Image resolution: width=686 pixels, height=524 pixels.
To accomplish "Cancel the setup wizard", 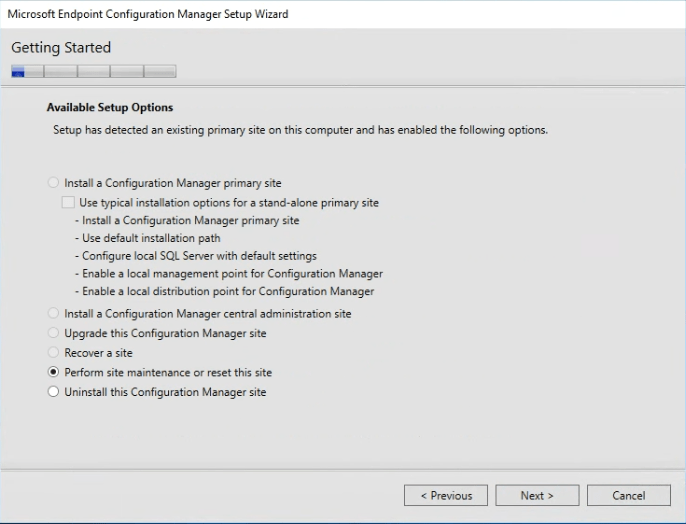I will click(628, 495).
